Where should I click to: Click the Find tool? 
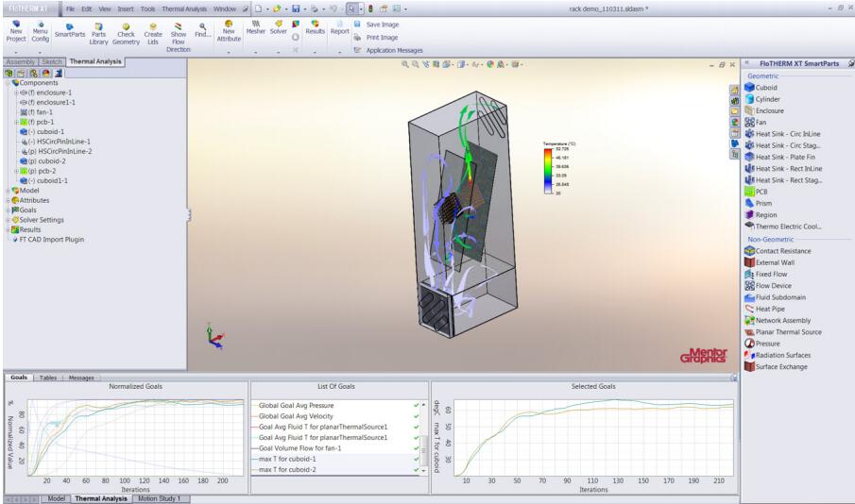click(202, 30)
